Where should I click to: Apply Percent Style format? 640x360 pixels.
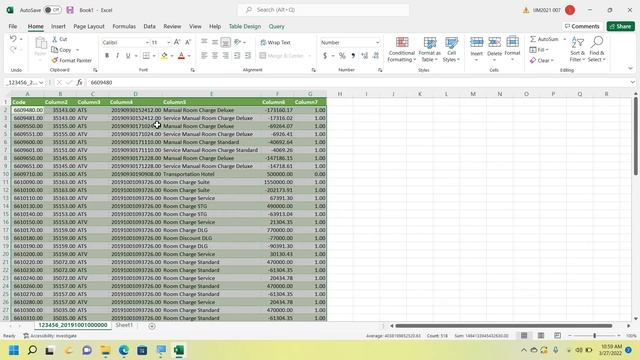[342, 56]
